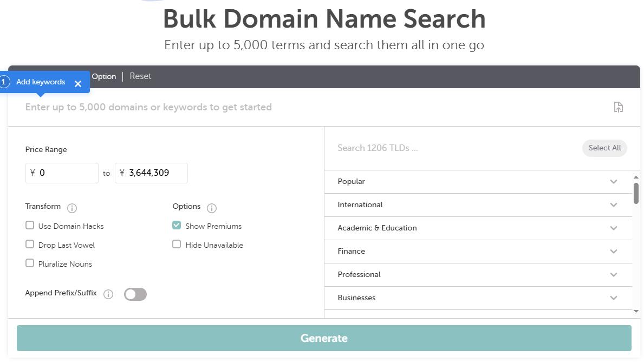Click the TLD list scroll down arrow
Image resolution: width=644 pixels, height=363 pixels.
(x=636, y=312)
